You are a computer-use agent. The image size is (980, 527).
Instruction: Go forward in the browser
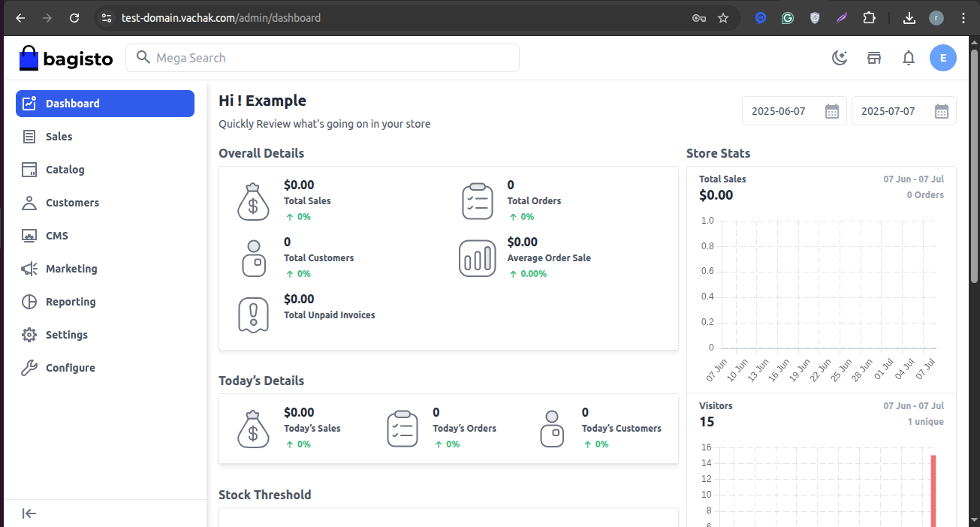coord(47,18)
